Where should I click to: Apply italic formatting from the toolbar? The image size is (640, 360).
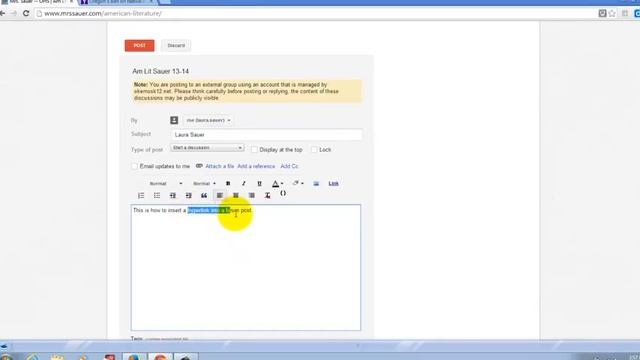tap(244, 183)
